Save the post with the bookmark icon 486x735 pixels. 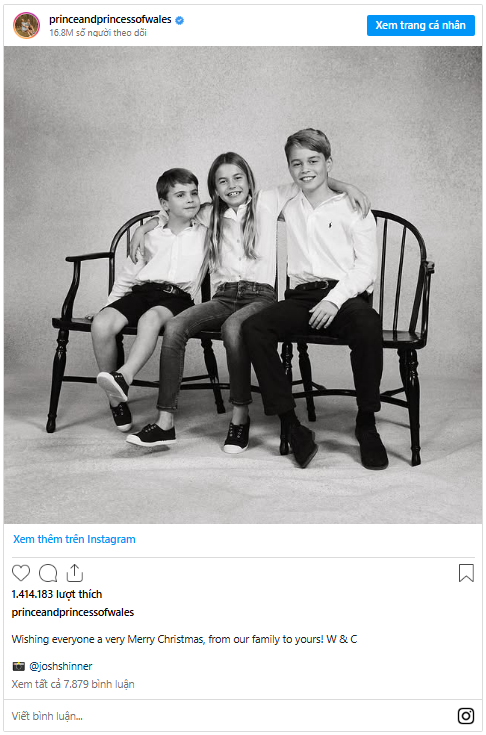click(466, 573)
